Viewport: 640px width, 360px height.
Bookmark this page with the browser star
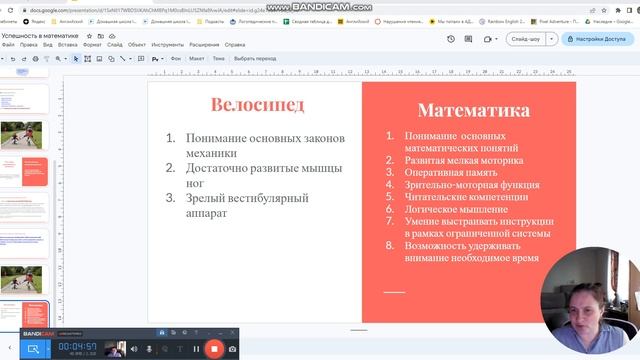pos(604,10)
